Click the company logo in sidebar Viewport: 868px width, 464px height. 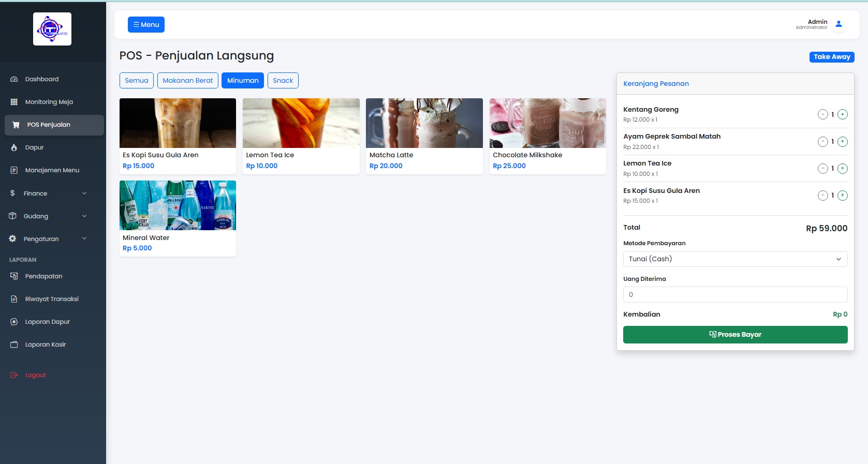click(52, 29)
